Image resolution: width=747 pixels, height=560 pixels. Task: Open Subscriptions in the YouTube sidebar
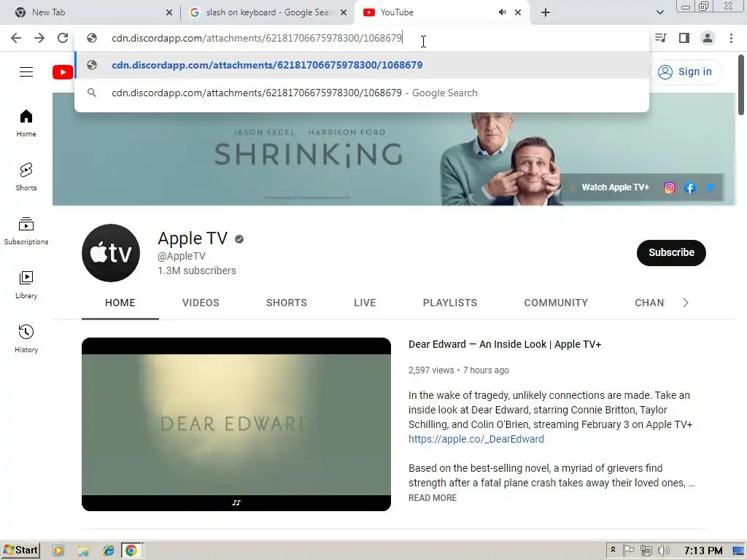26,230
